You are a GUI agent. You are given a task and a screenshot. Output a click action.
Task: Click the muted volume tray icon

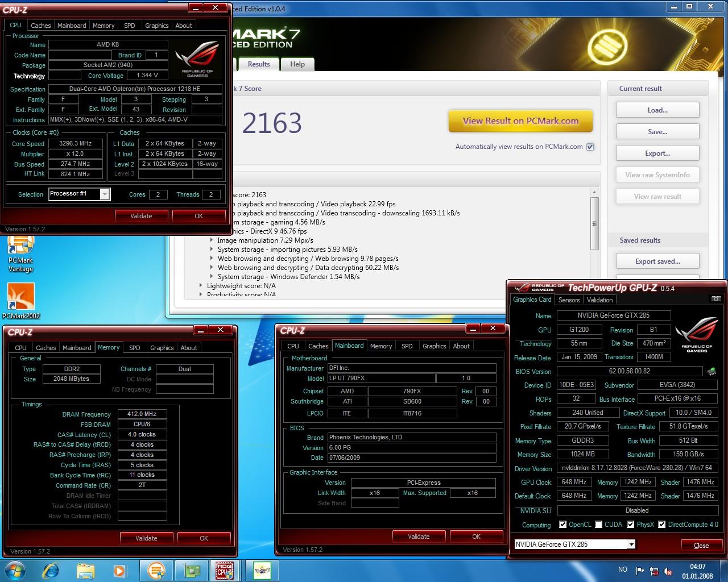coord(668,571)
